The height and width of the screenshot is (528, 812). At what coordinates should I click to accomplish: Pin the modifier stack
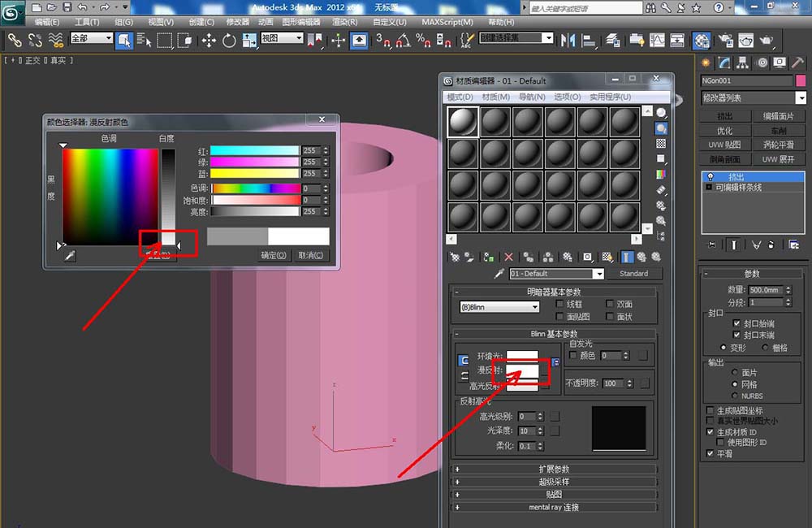point(711,245)
